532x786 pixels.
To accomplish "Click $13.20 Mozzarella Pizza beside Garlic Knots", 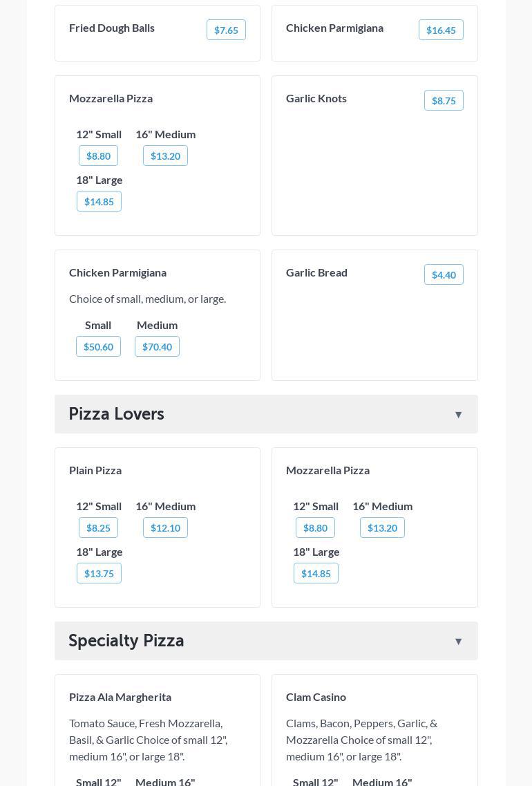I will pyautogui.click(x=165, y=156).
